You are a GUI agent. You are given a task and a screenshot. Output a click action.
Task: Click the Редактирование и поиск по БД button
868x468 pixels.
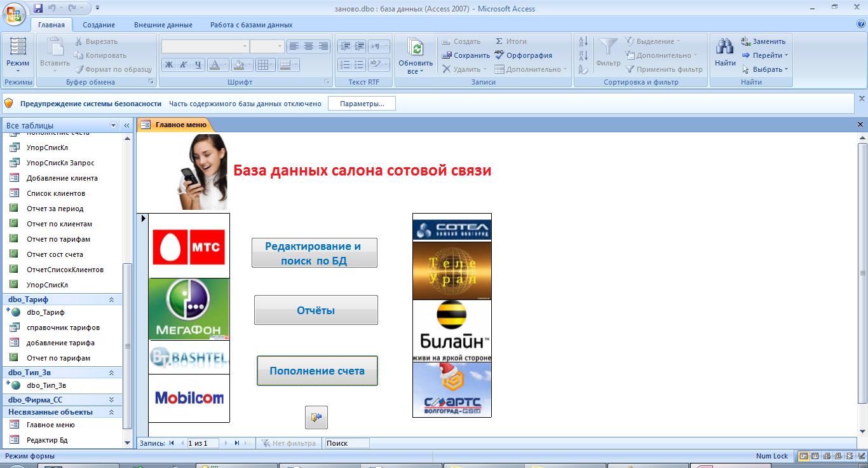coord(315,253)
